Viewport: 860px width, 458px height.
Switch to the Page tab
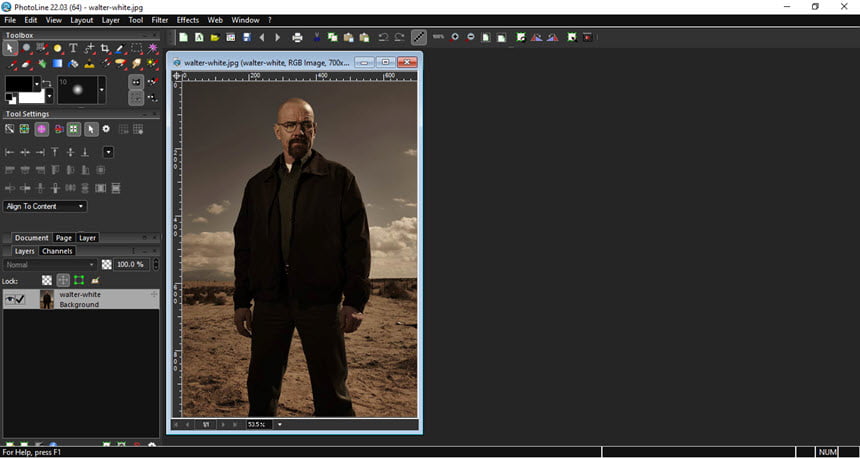point(64,238)
